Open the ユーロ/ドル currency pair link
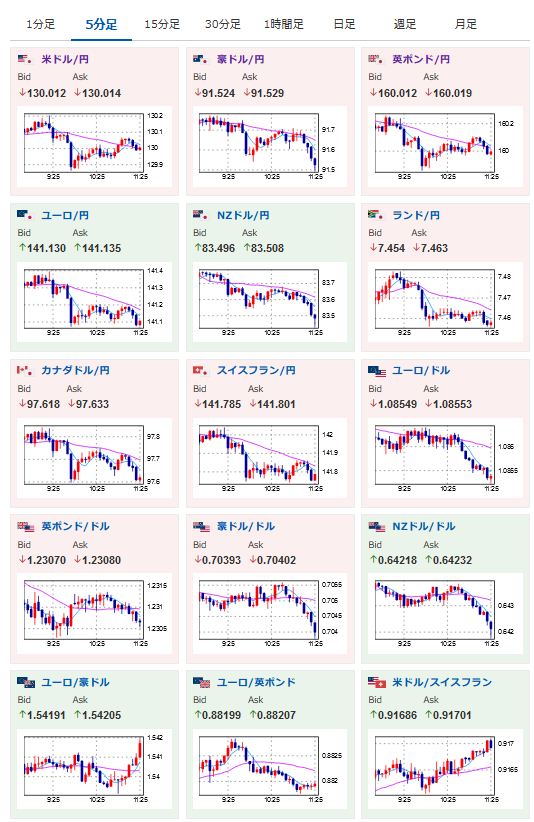 421,371
